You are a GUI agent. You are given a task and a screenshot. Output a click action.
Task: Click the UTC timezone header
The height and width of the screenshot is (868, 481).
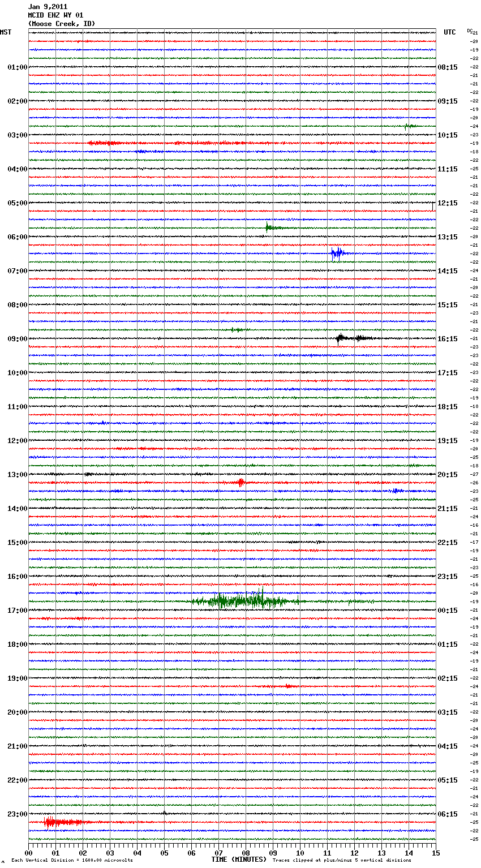click(x=450, y=32)
